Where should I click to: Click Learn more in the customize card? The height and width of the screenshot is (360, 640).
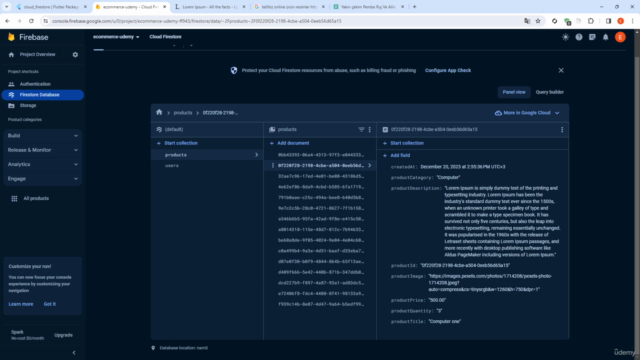coord(21,304)
